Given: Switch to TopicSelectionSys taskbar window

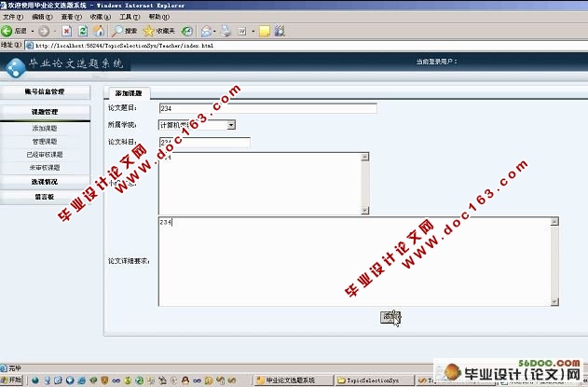Looking at the screenshot, I should [374, 380].
